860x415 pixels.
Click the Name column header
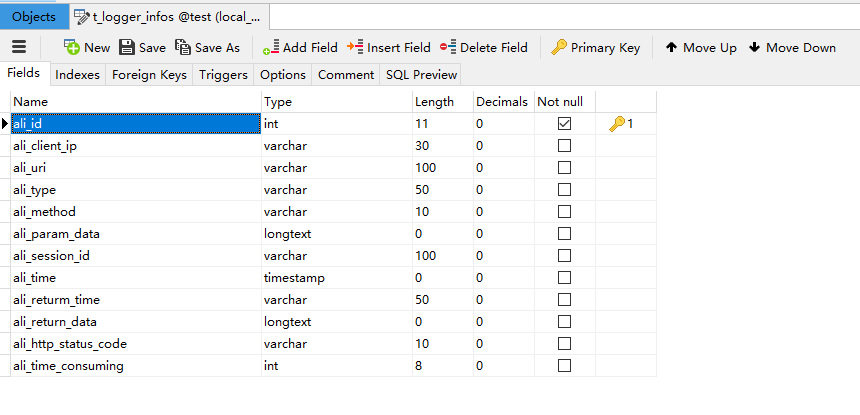pos(136,102)
